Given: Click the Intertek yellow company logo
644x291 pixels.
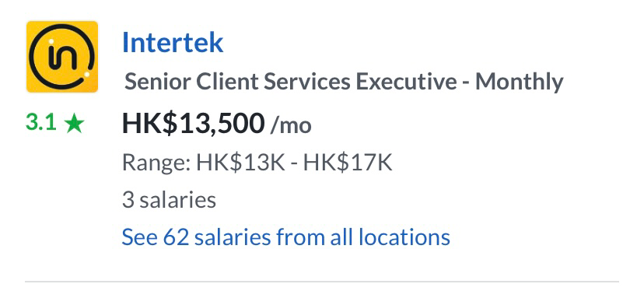Looking at the screenshot, I should [x=62, y=57].
